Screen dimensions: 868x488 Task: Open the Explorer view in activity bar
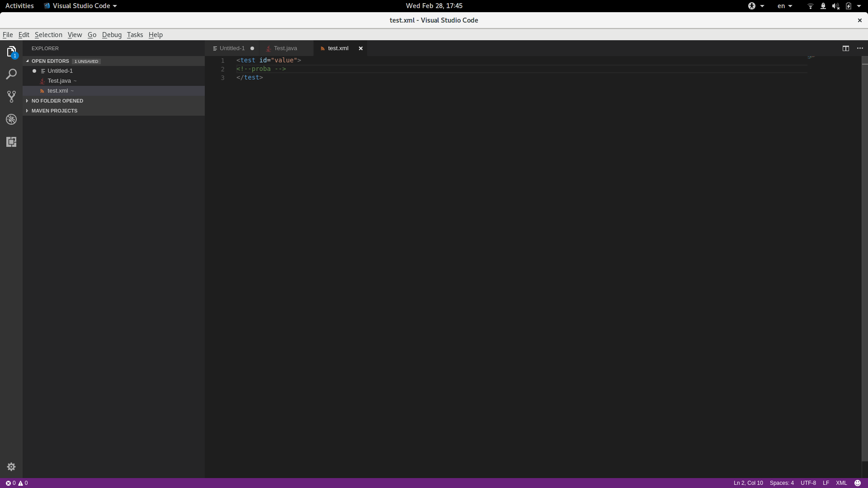(11, 52)
